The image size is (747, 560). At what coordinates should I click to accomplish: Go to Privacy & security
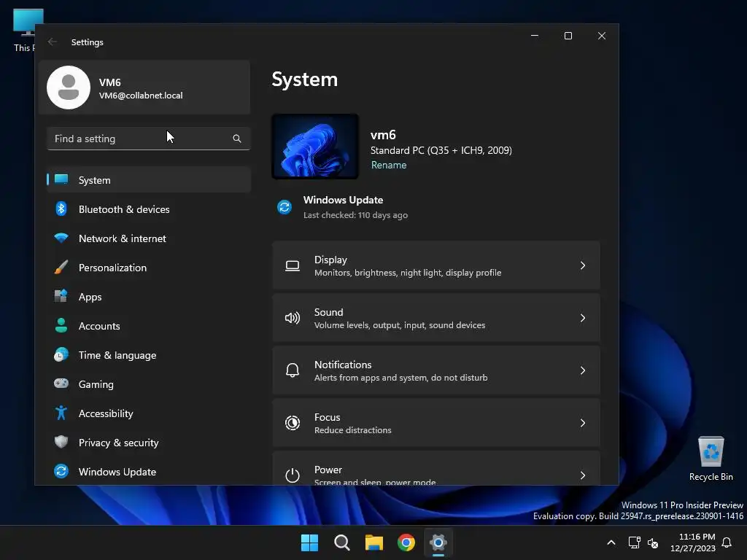click(x=149, y=442)
